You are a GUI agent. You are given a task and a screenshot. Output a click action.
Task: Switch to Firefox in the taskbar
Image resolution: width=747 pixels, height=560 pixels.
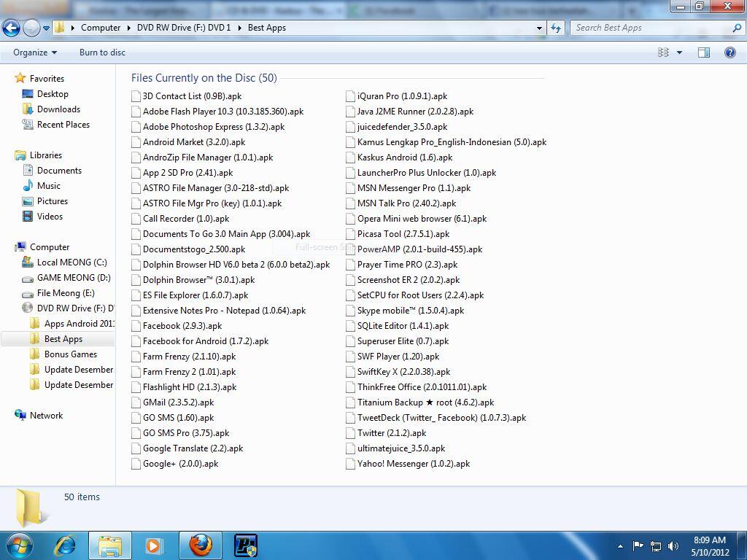201,545
